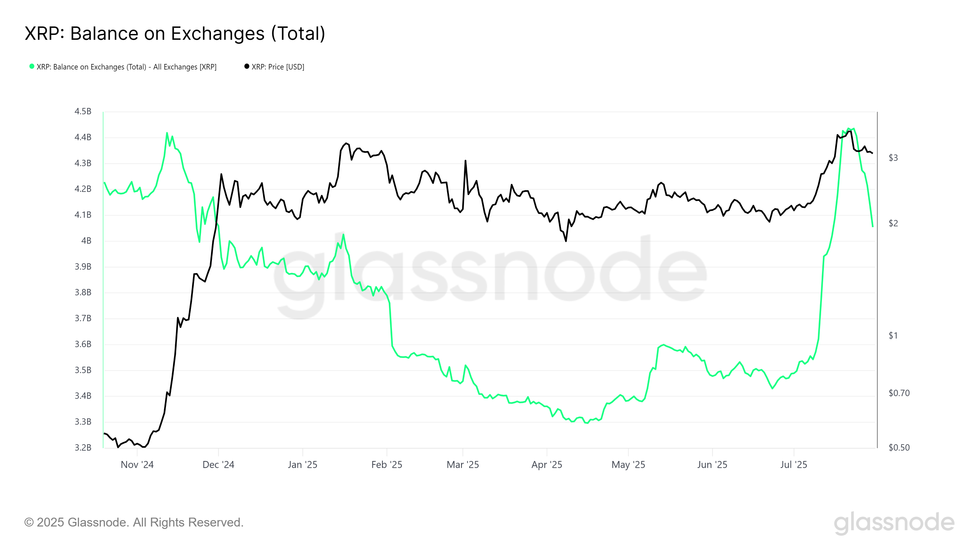Click the black legend dot for XRP price
980x551 pixels.
click(247, 66)
